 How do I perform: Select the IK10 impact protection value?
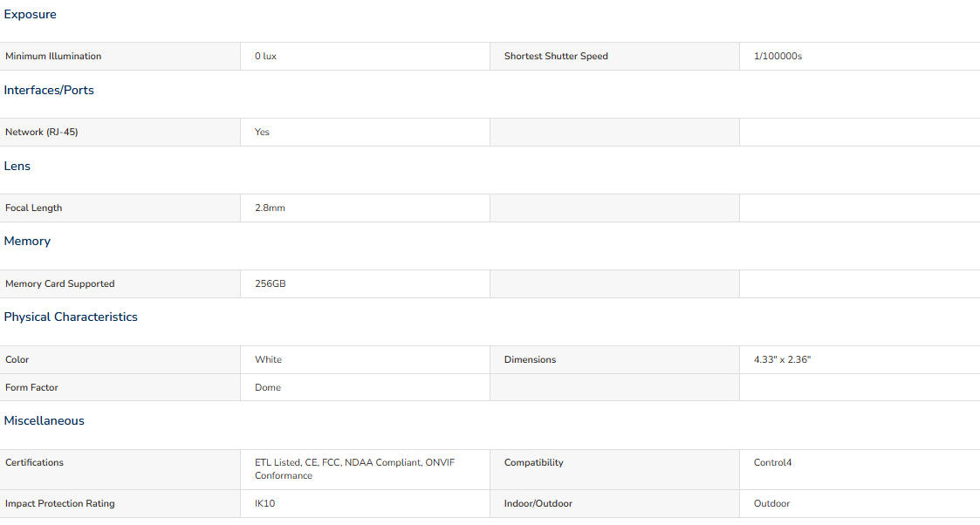click(x=264, y=504)
